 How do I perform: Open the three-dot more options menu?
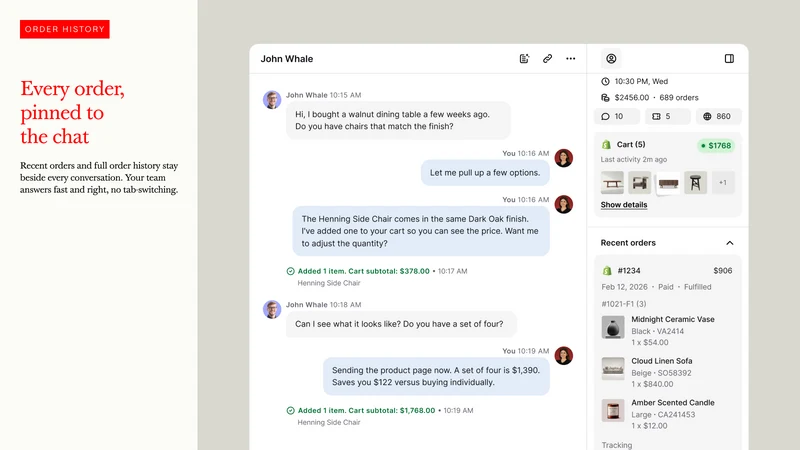[x=570, y=59]
